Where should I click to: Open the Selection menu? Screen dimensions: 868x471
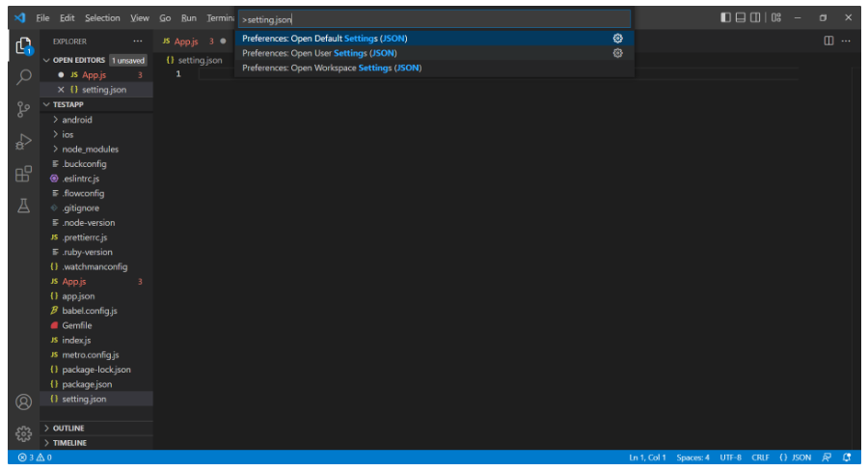(102, 18)
